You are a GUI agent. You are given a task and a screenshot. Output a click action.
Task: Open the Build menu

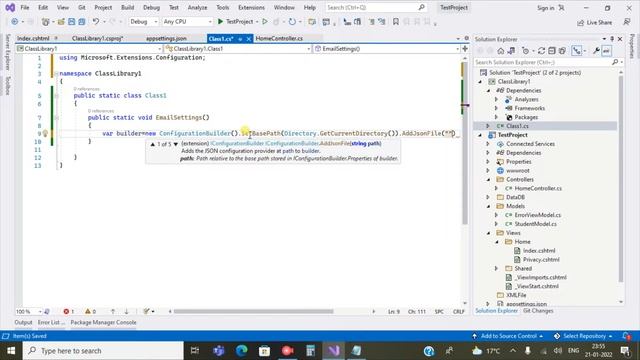(127, 8)
